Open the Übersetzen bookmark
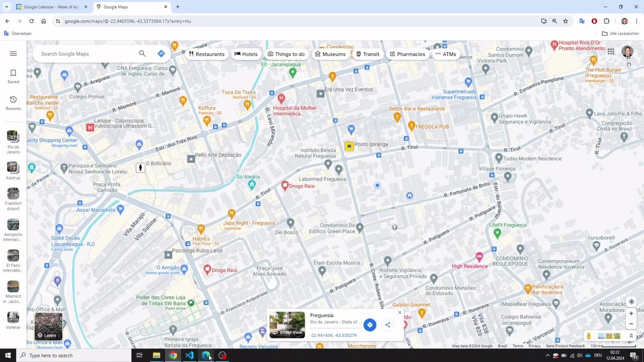 click(x=18, y=33)
